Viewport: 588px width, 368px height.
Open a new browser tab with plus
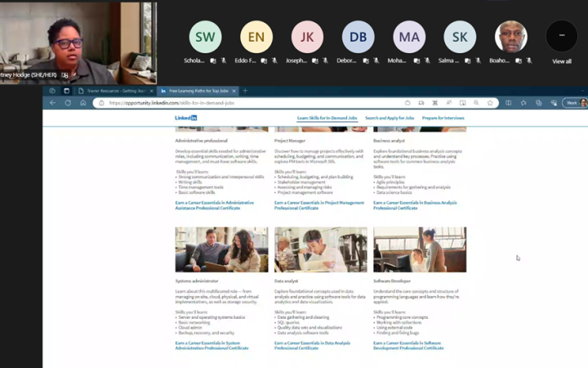245,91
